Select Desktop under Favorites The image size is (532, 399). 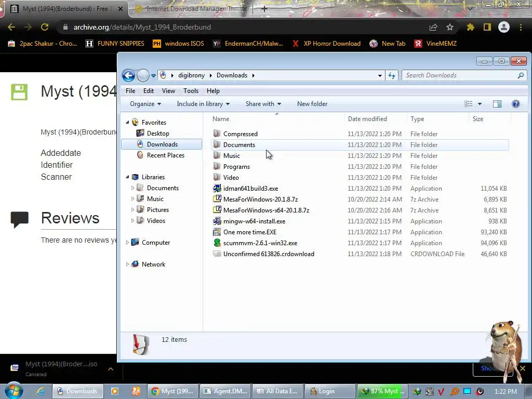pos(158,134)
